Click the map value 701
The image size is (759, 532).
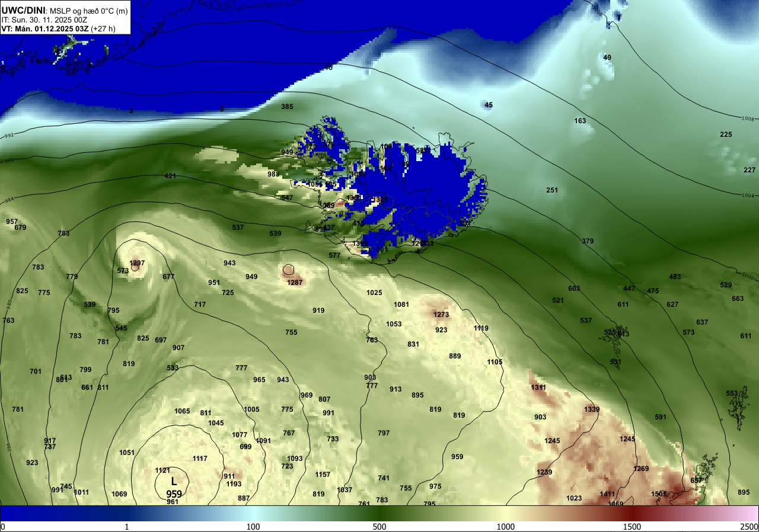pyautogui.click(x=36, y=371)
